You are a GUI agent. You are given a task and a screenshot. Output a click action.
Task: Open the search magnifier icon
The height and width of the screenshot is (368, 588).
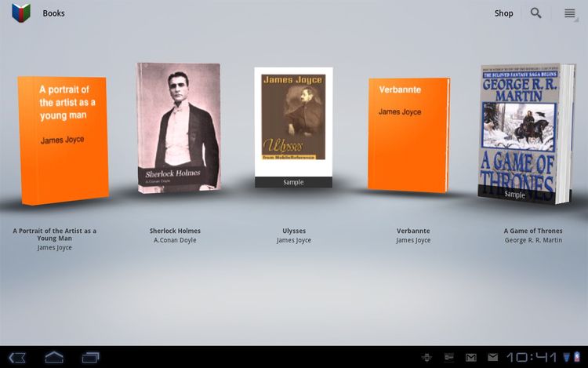[x=535, y=13]
